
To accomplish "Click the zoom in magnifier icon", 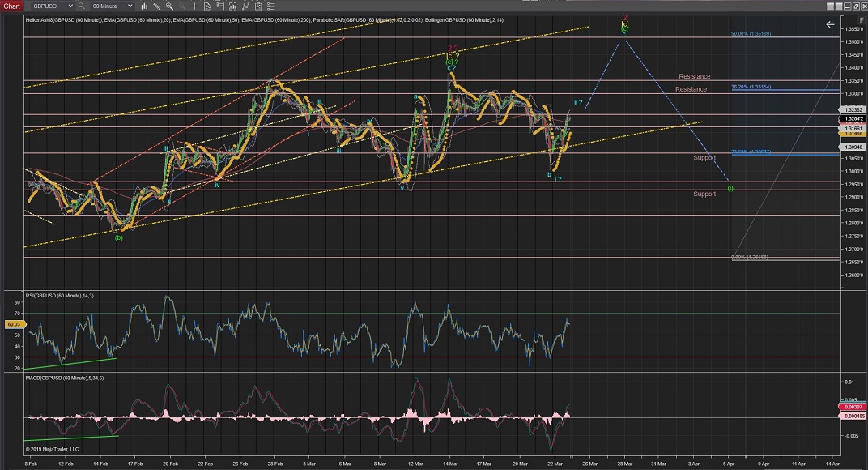I will tap(169, 6).
